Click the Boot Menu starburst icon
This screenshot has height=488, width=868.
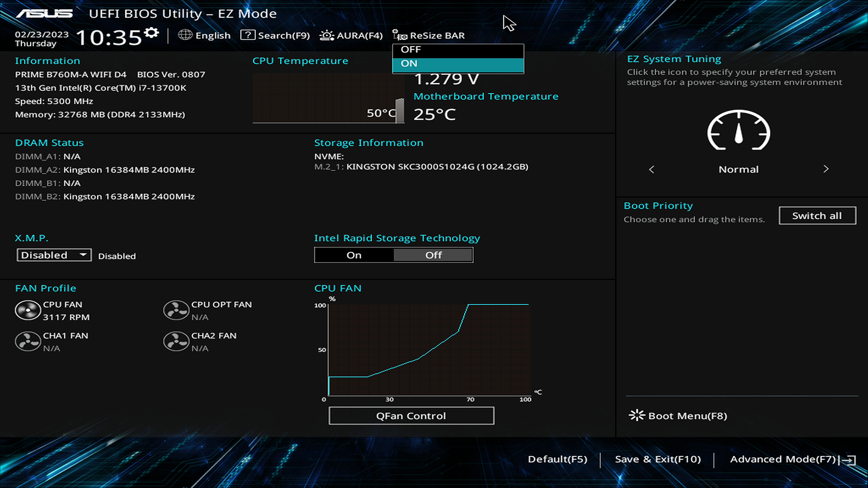pos(637,415)
